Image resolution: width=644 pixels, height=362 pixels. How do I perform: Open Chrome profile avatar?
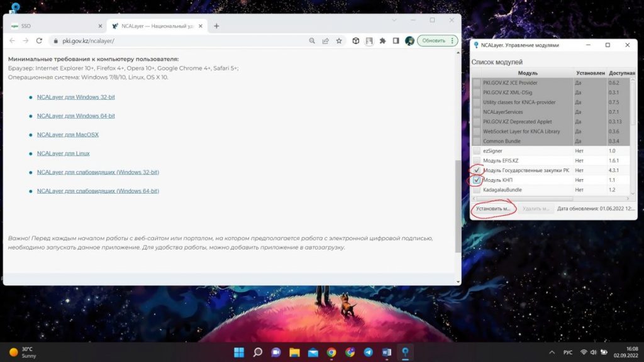409,41
